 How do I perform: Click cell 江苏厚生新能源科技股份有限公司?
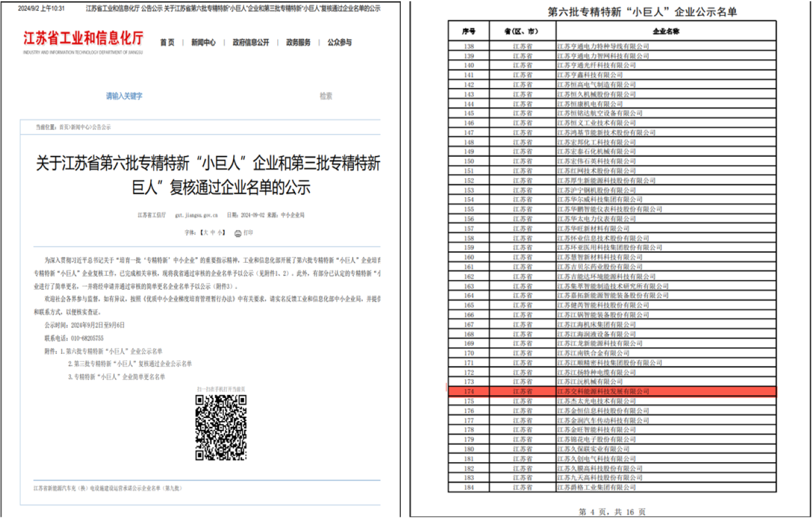[666, 180]
